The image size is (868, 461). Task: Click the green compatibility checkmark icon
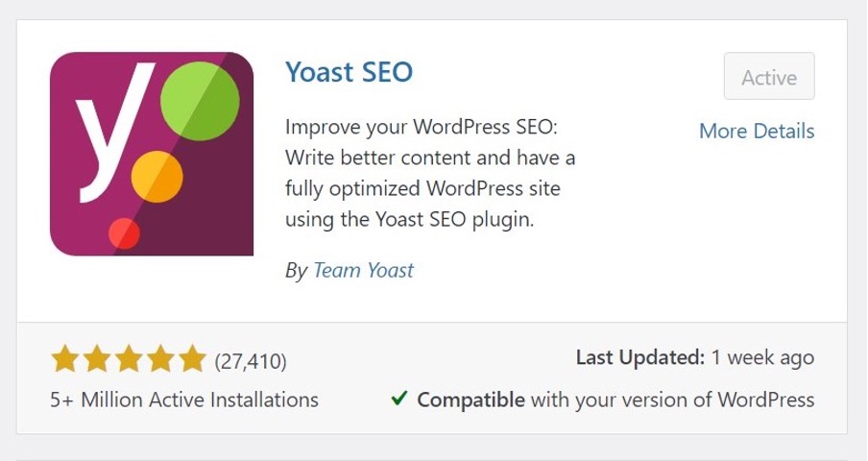point(398,399)
